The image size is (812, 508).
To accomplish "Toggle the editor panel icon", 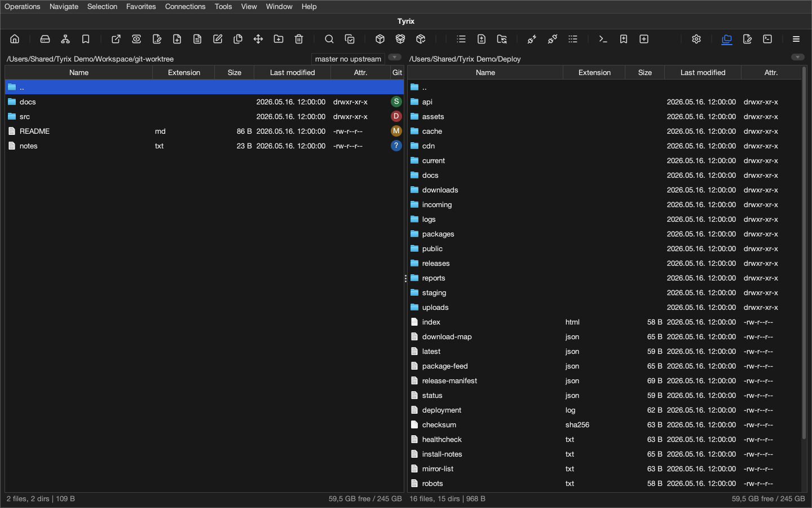I will (747, 39).
